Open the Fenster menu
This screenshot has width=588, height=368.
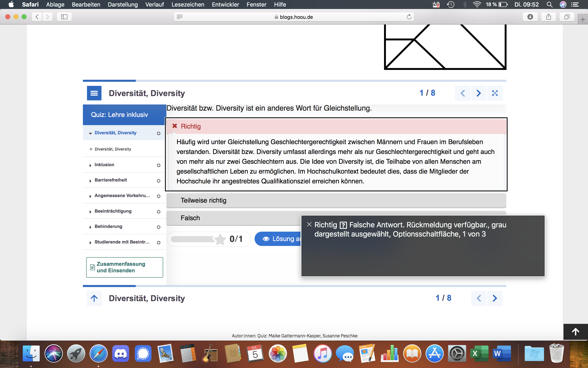tap(256, 4)
